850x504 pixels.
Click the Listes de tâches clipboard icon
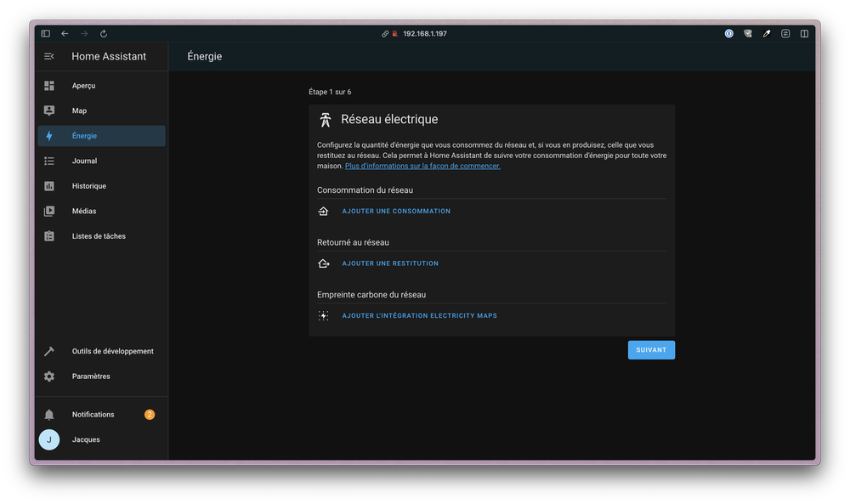49,236
